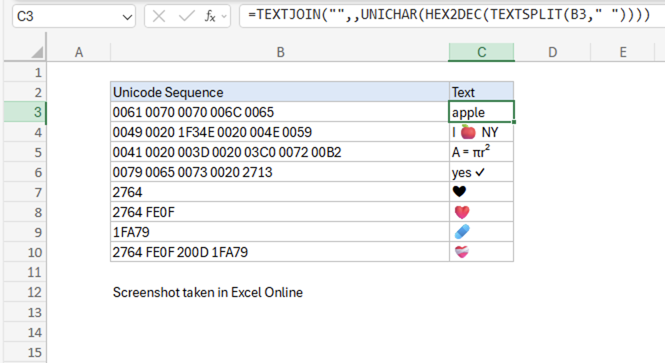Select the 'yes ✓' result cell
This screenshot has width=665, height=363.
481,172
